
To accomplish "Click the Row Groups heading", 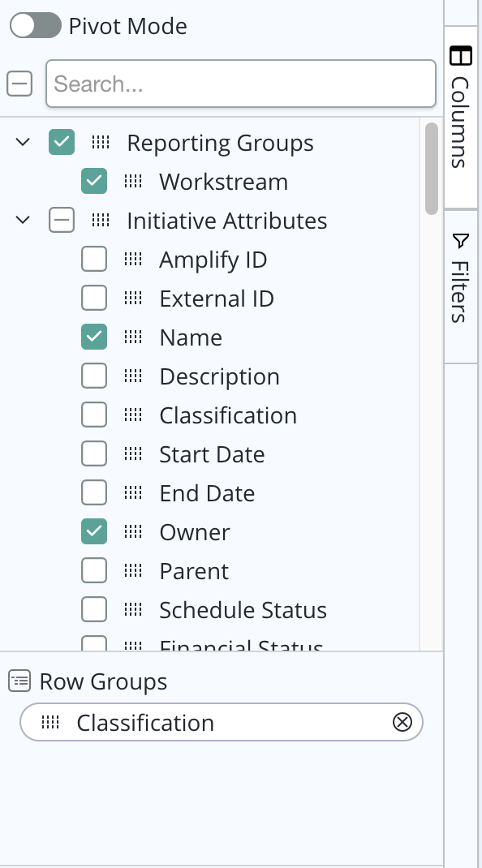I will (x=104, y=681).
